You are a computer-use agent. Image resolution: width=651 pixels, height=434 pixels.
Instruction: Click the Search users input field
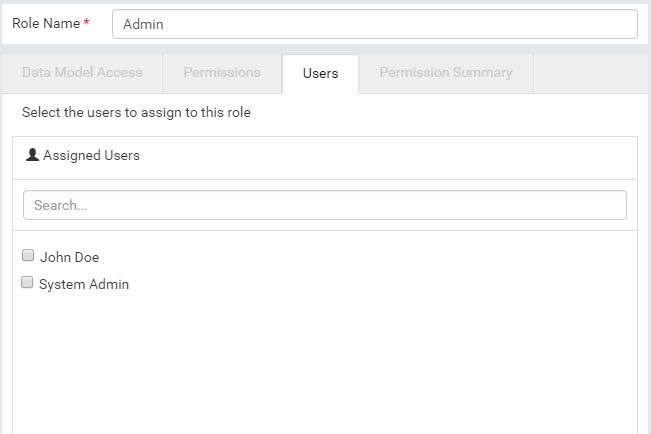[325, 205]
